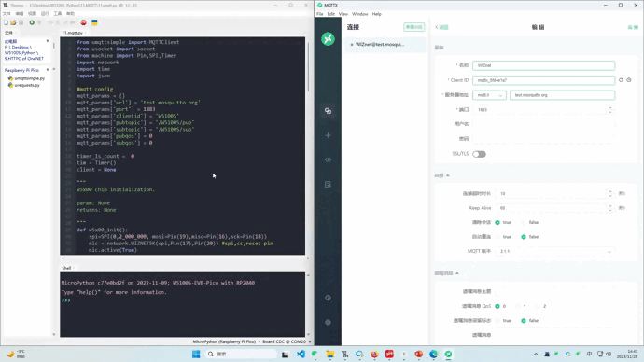Click the Name input field with WIZnet
644x362 pixels.
pyautogui.click(x=543, y=65)
